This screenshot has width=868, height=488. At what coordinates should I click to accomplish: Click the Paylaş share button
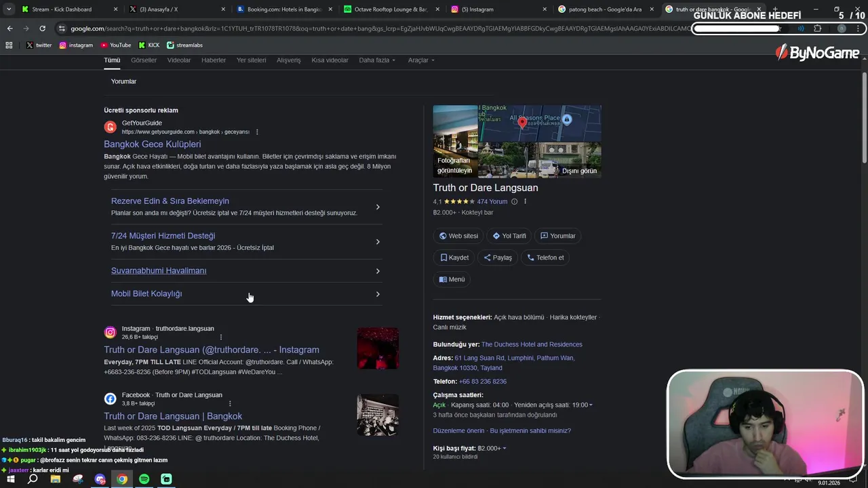click(498, 258)
